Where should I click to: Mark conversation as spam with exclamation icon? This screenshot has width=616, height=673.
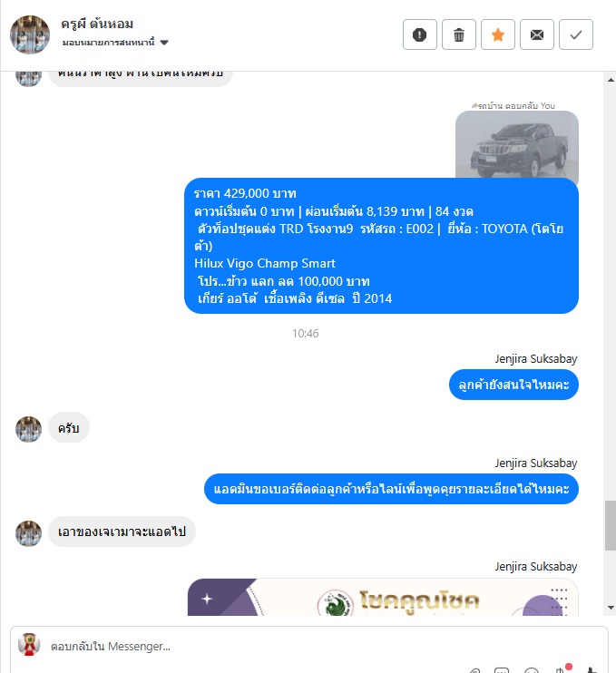419,34
